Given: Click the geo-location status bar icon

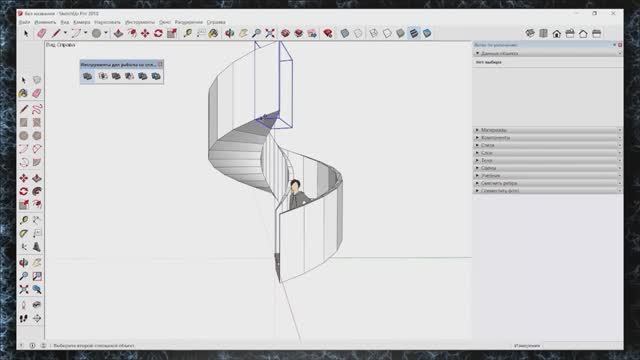Looking at the screenshot, I should (22, 346).
